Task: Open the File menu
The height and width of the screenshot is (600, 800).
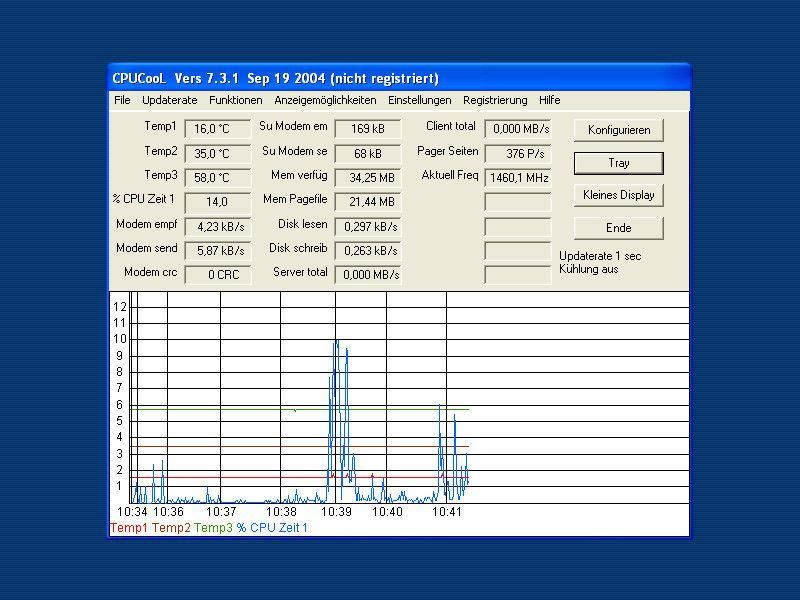Action: [x=122, y=100]
